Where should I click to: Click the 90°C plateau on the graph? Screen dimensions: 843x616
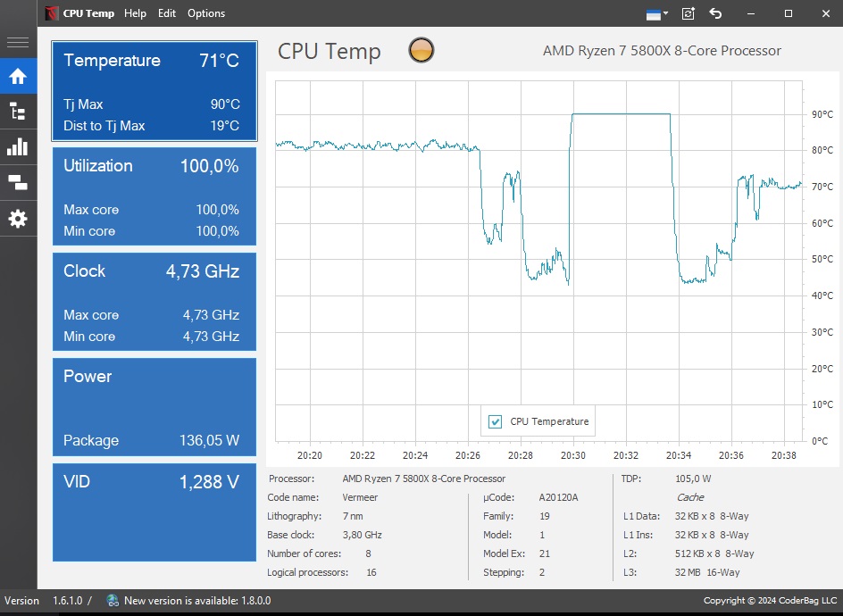621,114
